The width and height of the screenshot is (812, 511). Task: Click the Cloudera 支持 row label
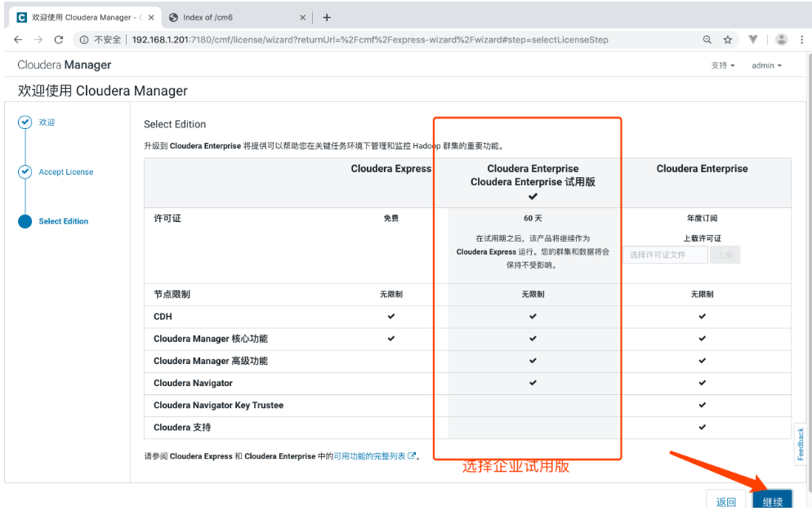click(182, 428)
